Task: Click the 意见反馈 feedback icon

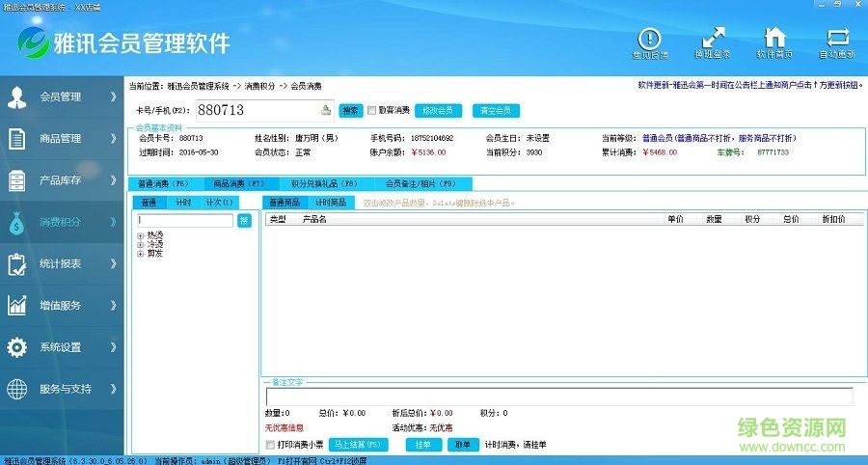Action: (x=649, y=42)
